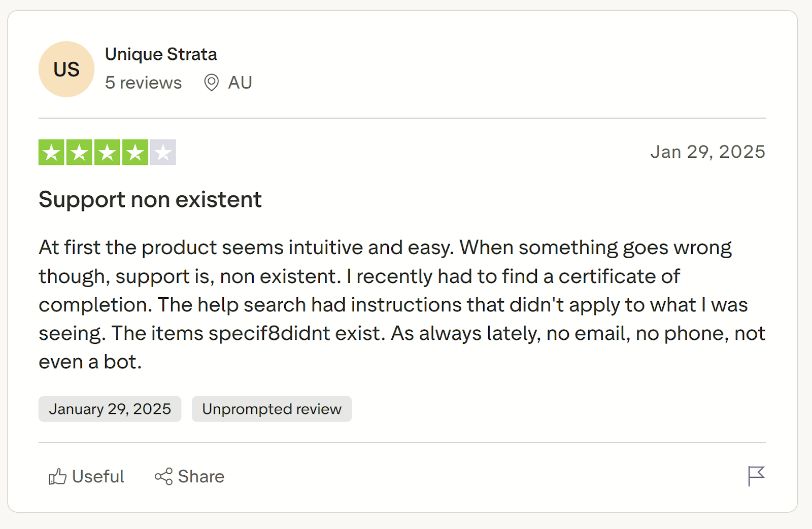Click the location pin icon

click(x=211, y=82)
